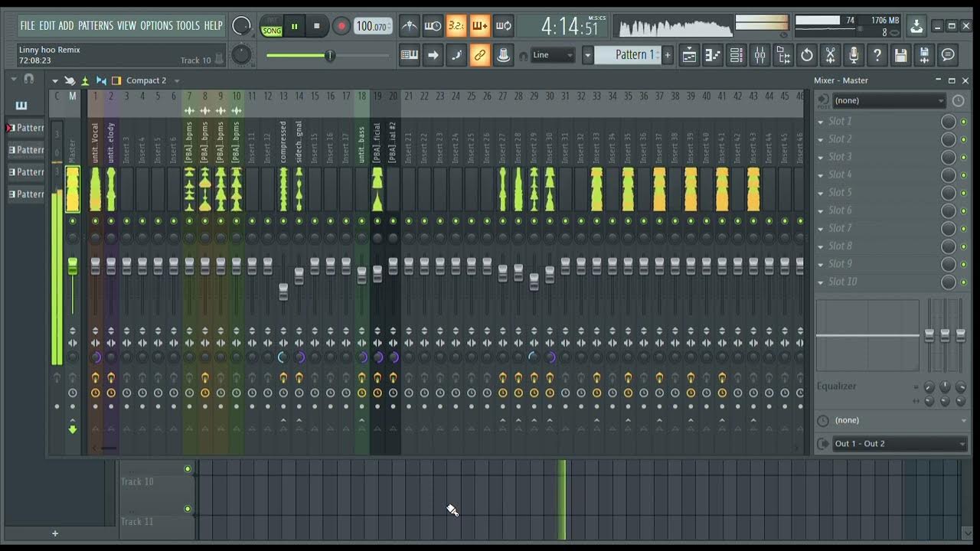The image size is (980, 551).
Task: Click the tempo display showing 100.070
Action: (x=371, y=25)
